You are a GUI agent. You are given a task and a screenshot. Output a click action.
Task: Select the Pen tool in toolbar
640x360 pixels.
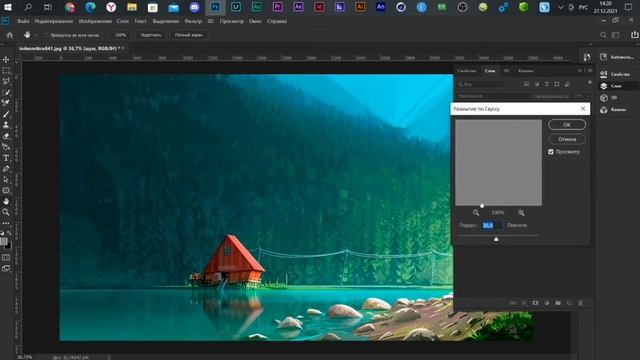(6, 169)
